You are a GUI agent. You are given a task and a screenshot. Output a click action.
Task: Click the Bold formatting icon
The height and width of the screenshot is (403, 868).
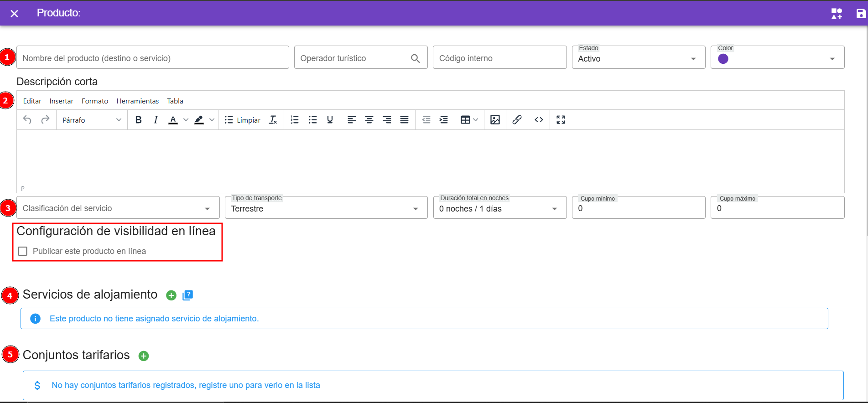pos(139,120)
